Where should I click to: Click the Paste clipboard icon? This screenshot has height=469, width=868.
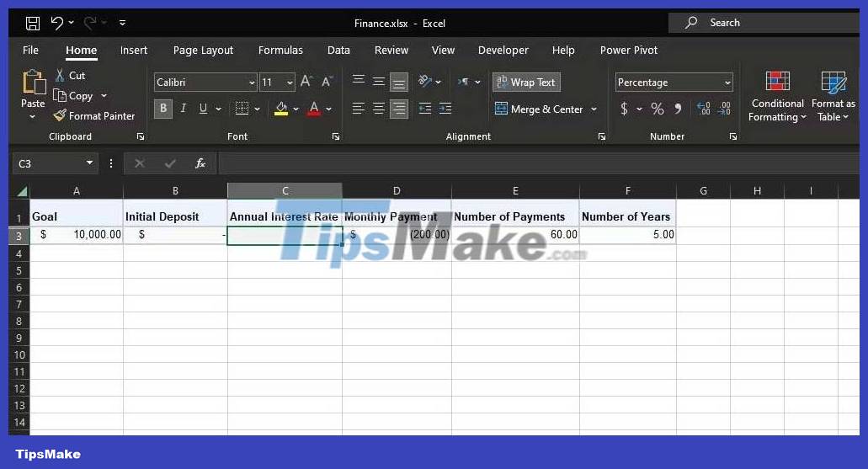(33, 83)
